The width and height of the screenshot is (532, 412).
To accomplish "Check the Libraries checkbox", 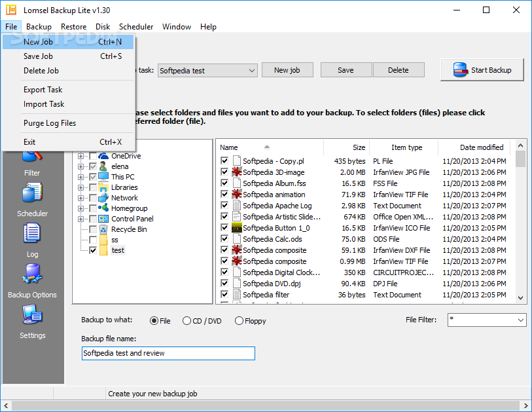I will [93, 187].
